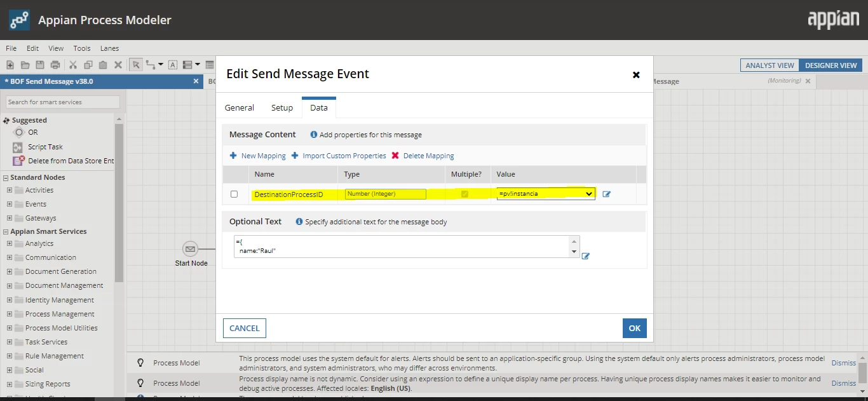Open the Lanes menu
This screenshot has width=868, height=401.
(109, 48)
